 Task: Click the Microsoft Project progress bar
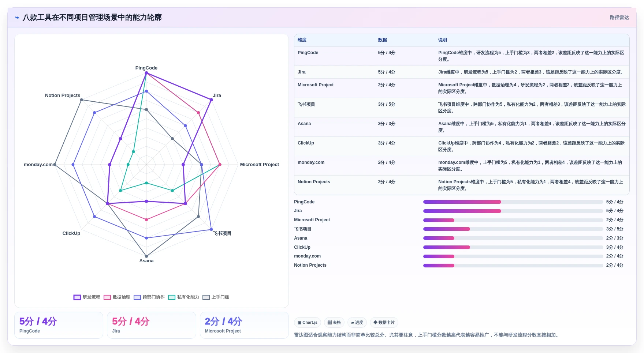(x=513, y=220)
